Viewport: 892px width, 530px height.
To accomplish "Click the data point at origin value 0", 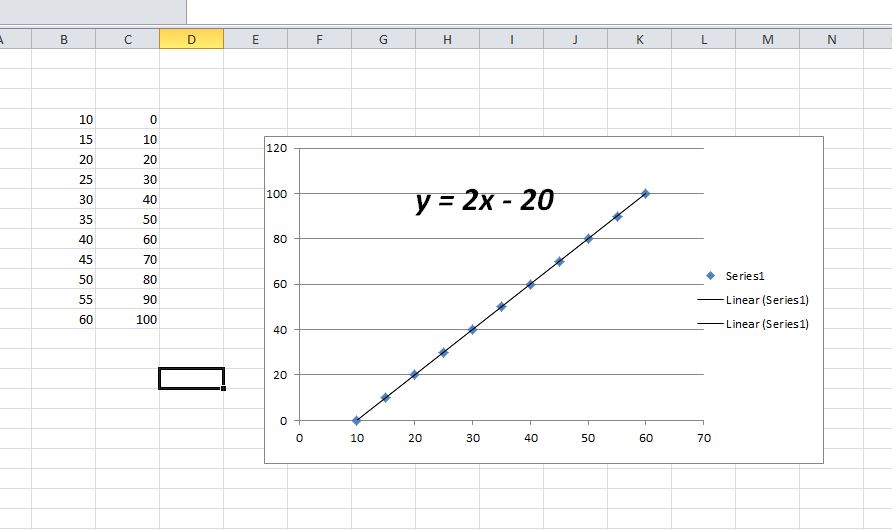I will (x=356, y=421).
